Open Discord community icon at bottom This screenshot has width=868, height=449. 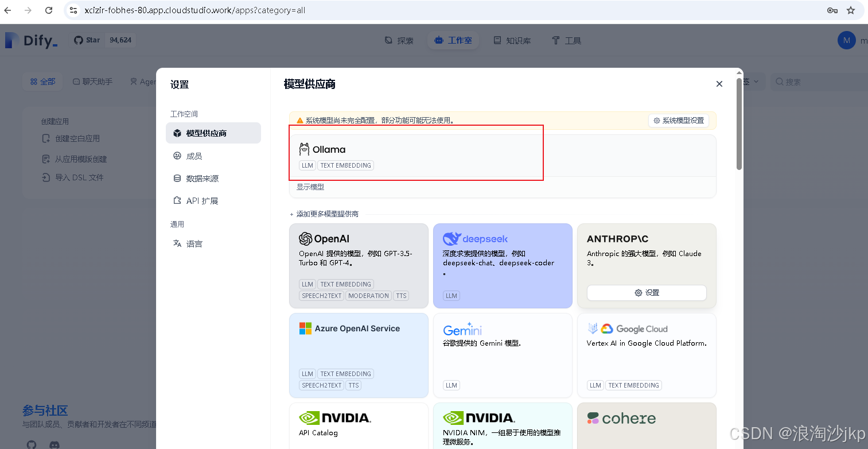point(55,444)
